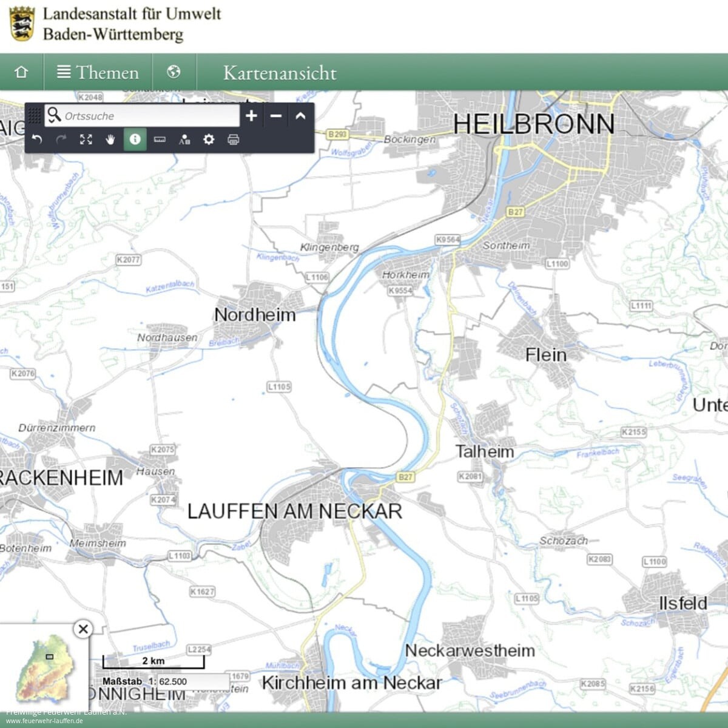Close the overview map panel

coord(83,629)
